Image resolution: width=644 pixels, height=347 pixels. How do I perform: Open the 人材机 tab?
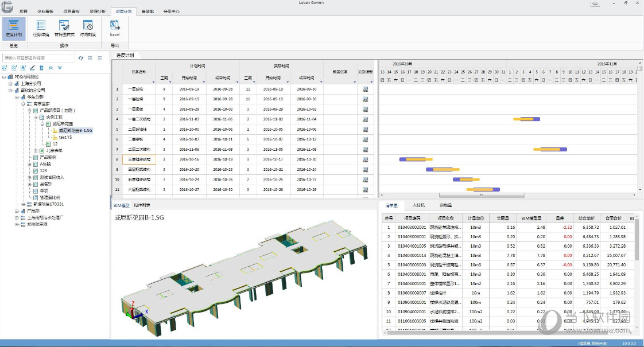(x=418, y=205)
